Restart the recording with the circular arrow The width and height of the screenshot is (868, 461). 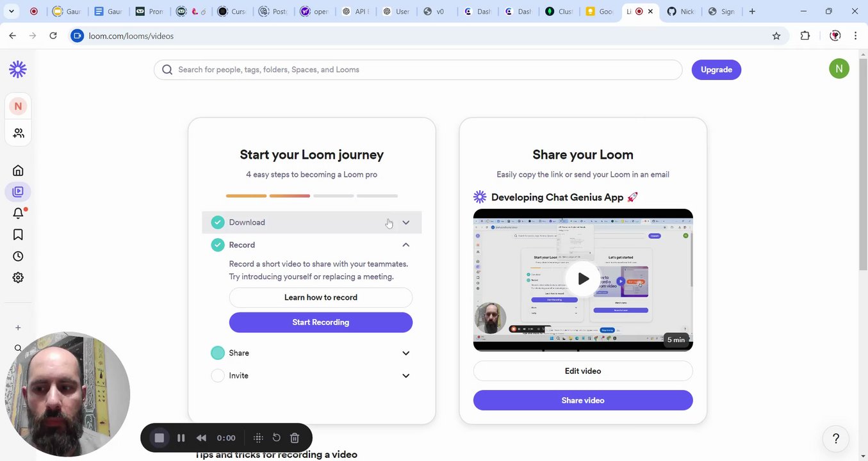point(277,437)
